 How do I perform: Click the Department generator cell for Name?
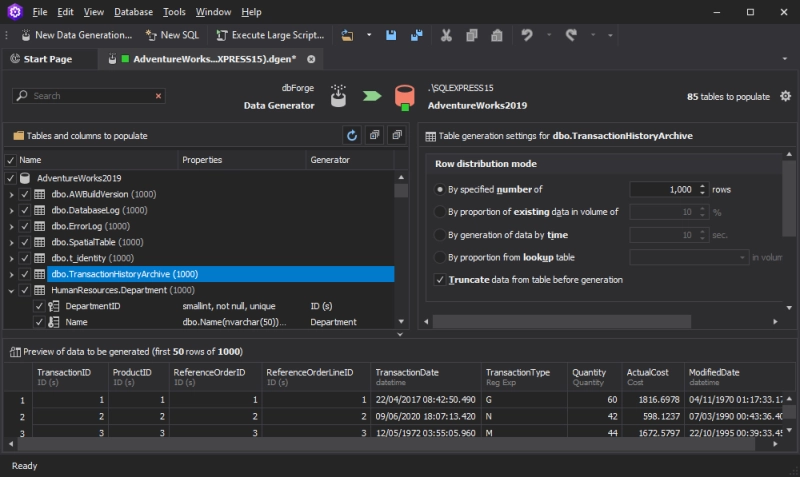coord(349,322)
